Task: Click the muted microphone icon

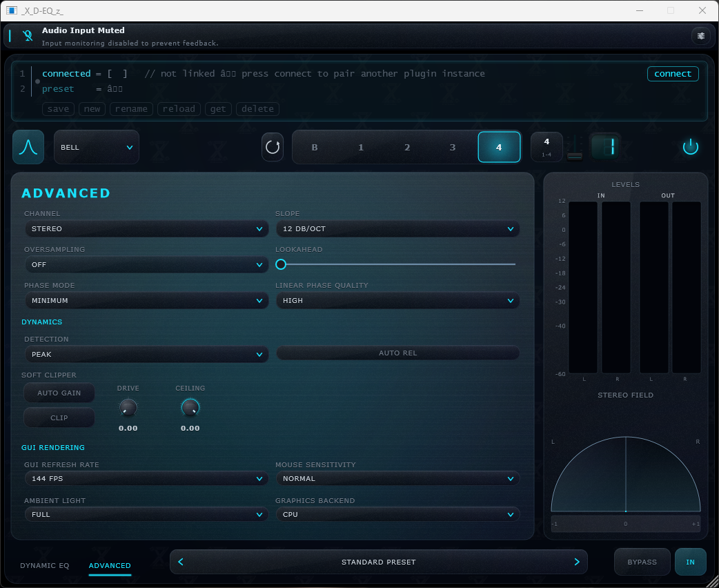Action: [x=28, y=36]
